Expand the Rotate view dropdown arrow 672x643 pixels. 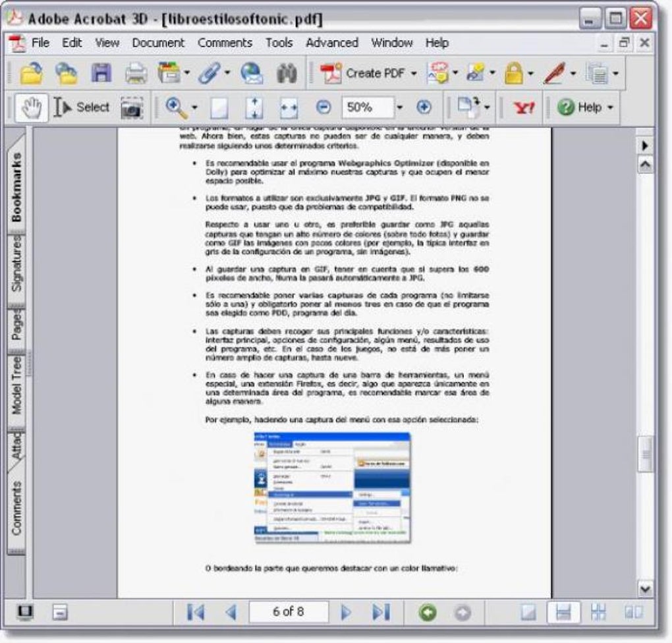coord(487,107)
